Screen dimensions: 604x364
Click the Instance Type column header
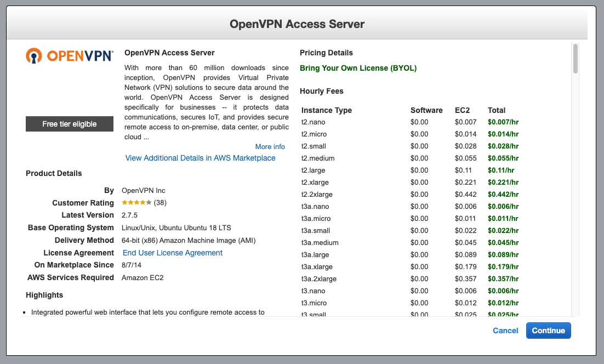coord(327,110)
